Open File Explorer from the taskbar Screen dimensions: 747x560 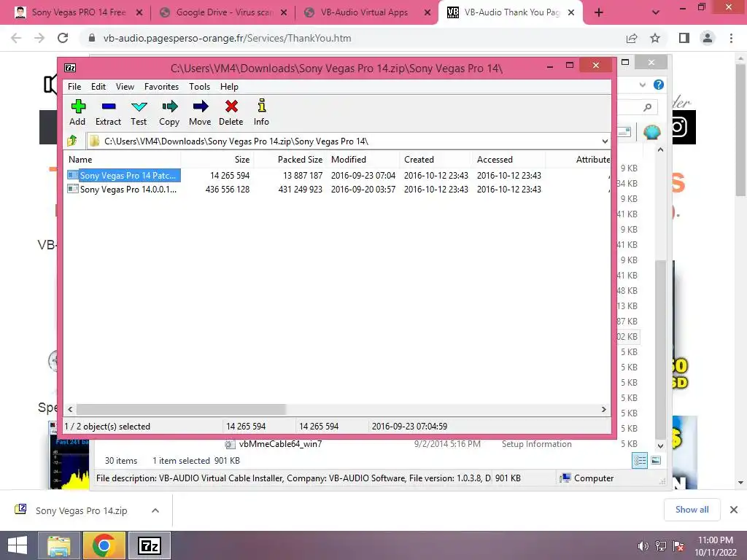pyautogui.click(x=59, y=545)
